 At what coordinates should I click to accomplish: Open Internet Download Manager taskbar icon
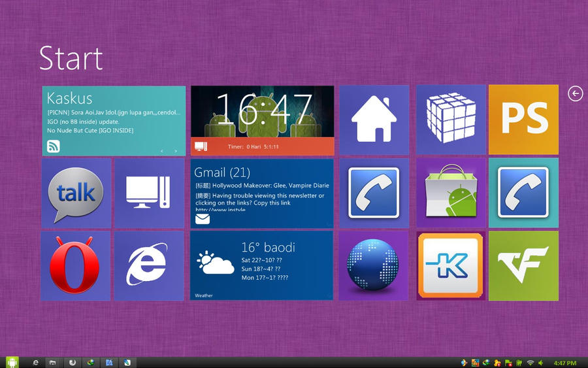coord(91,362)
